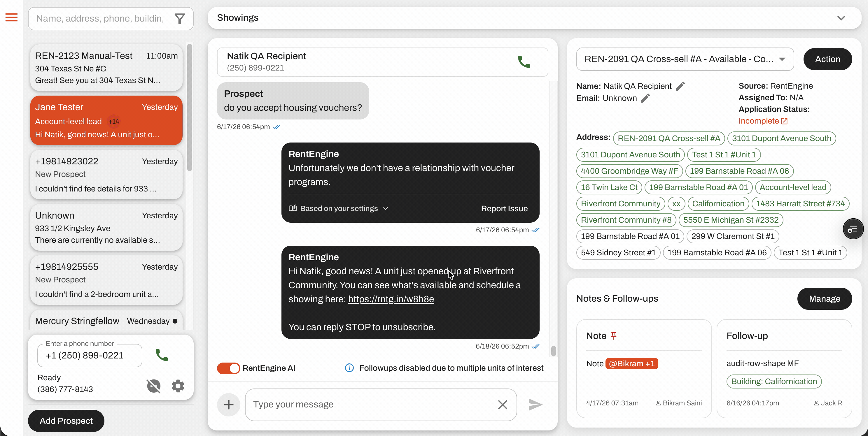The height and width of the screenshot is (436, 868).
Task: Dial the entered number with dialer phone icon
Action: pyautogui.click(x=162, y=355)
